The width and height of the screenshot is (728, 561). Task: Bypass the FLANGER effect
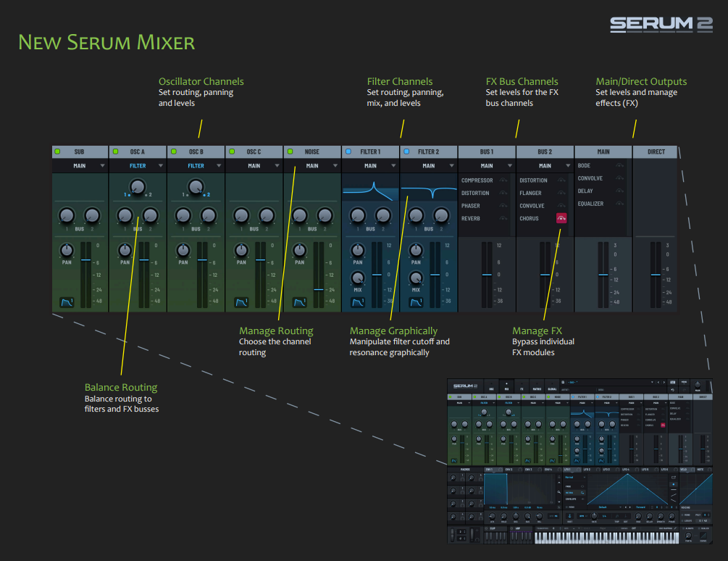point(561,193)
